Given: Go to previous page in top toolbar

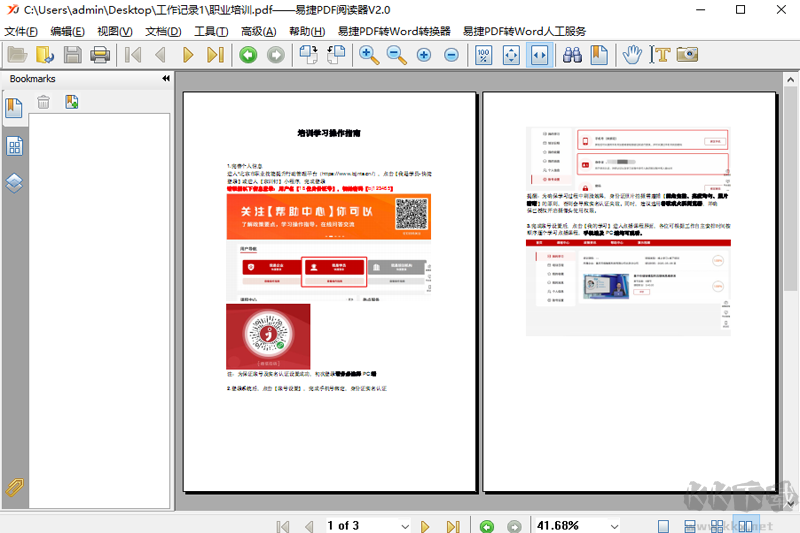Looking at the screenshot, I should tap(160, 55).
